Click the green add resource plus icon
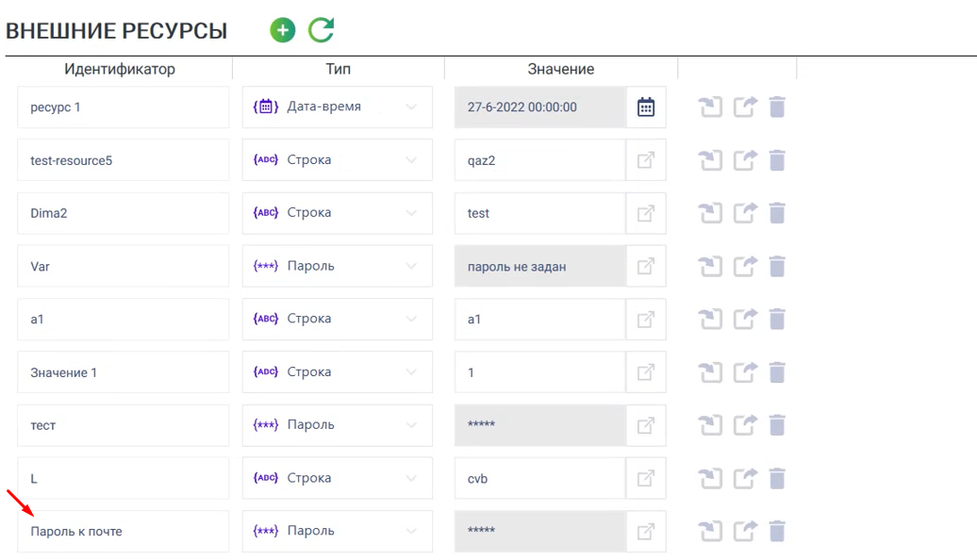This screenshot has width=977, height=560. [x=282, y=30]
